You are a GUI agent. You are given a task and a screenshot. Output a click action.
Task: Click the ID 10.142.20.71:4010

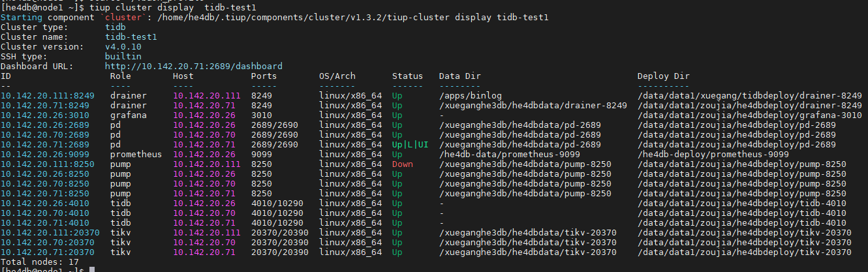click(x=45, y=223)
